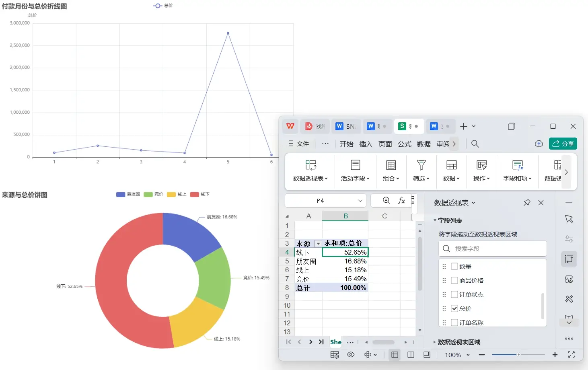Enable the 数量 field checkbox

(x=454, y=266)
